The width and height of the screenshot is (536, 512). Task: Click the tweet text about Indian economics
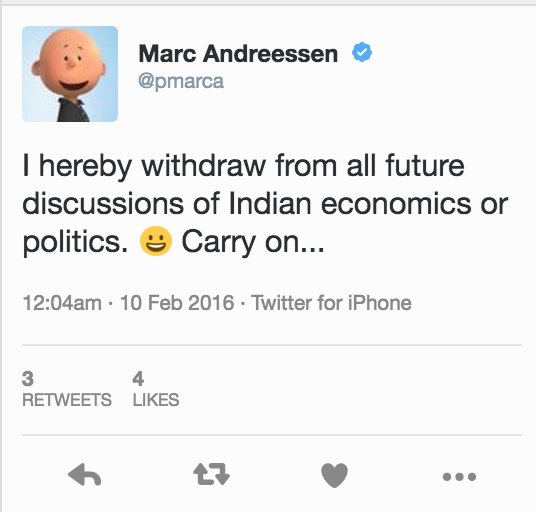[x=265, y=204]
